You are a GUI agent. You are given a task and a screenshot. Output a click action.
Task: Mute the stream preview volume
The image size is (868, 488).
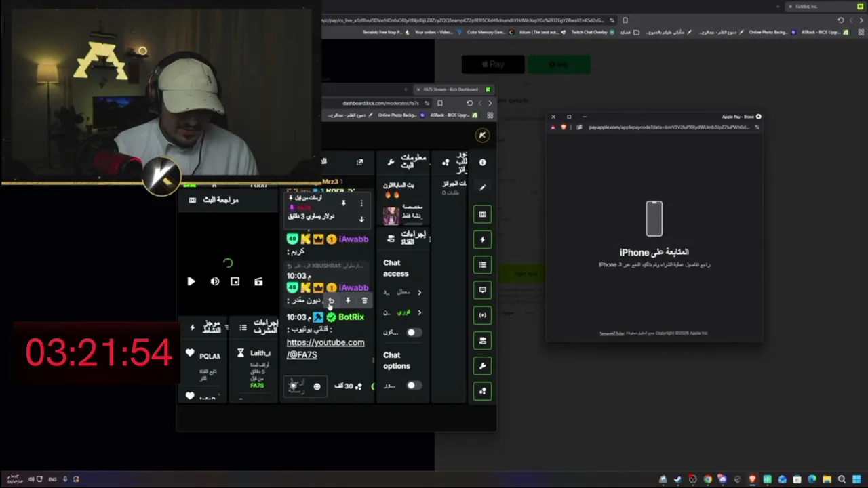pyautogui.click(x=214, y=281)
